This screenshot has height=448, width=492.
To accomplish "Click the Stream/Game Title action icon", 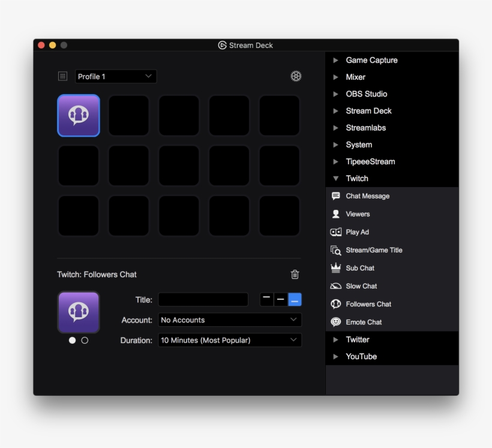I will tap(335, 249).
